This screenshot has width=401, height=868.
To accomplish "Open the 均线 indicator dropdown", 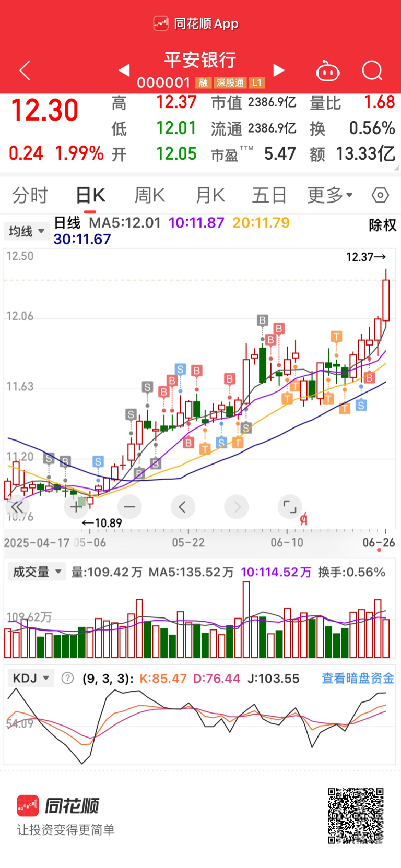I will pyautogui.click(x=27, y=231).
